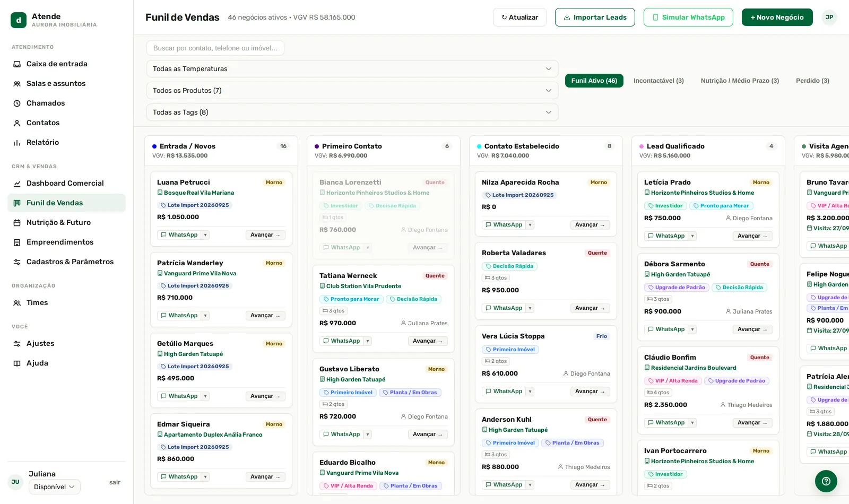
Task: Open the Disponível status dropdown
Action: coord(55,487)
